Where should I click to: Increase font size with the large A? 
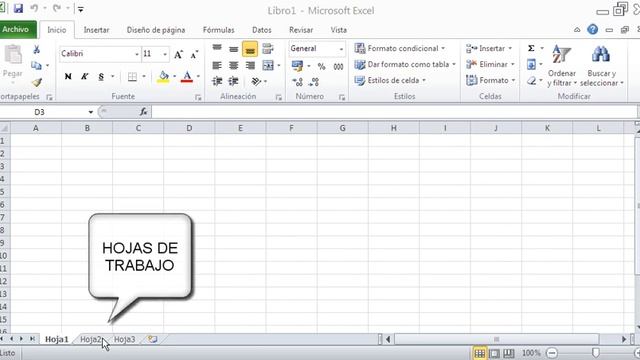pyautogui.click(x=178, y=54)
